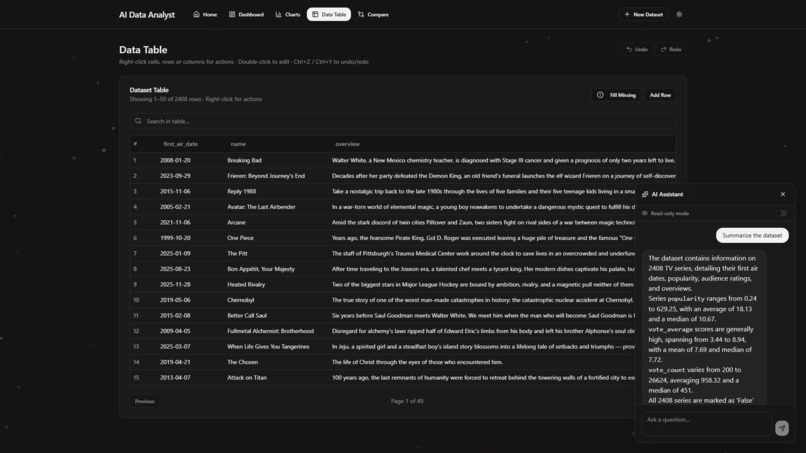Click the date cell 2019-05-06

tap(175, 300)
